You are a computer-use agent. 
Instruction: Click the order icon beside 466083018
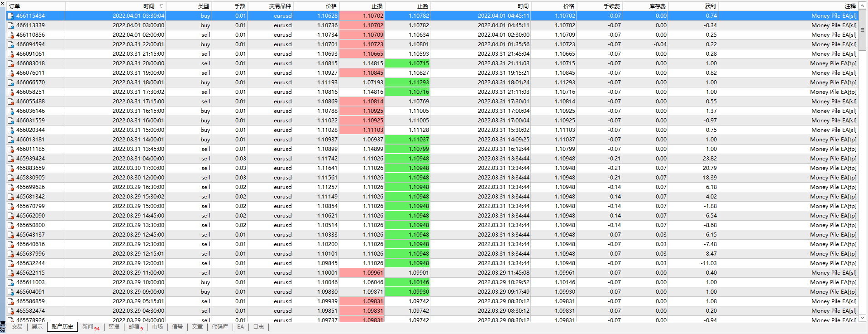pyautogui.click(x=11, y=63)
